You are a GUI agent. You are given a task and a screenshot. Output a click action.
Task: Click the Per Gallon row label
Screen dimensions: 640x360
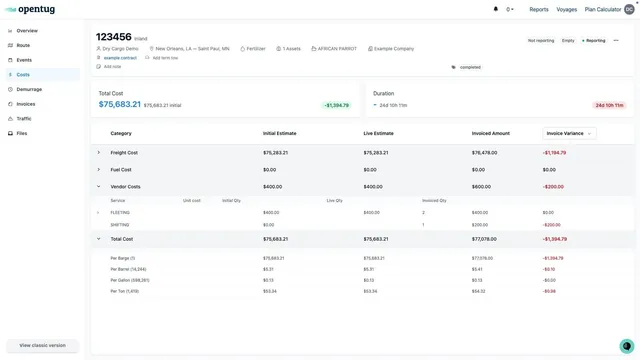click(130, 280)
